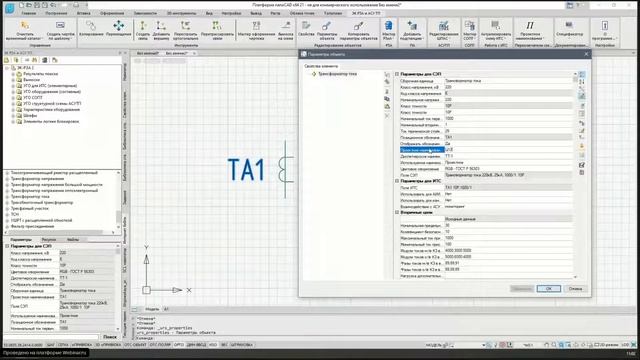
Task: Switch to Параметры tab in left panel
Action: pos(20,240)
